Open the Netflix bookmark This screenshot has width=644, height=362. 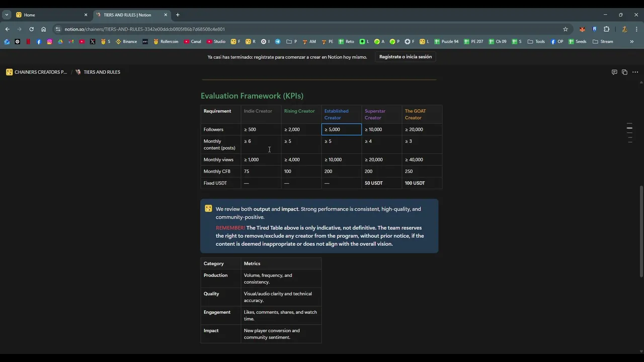[28, 42]
